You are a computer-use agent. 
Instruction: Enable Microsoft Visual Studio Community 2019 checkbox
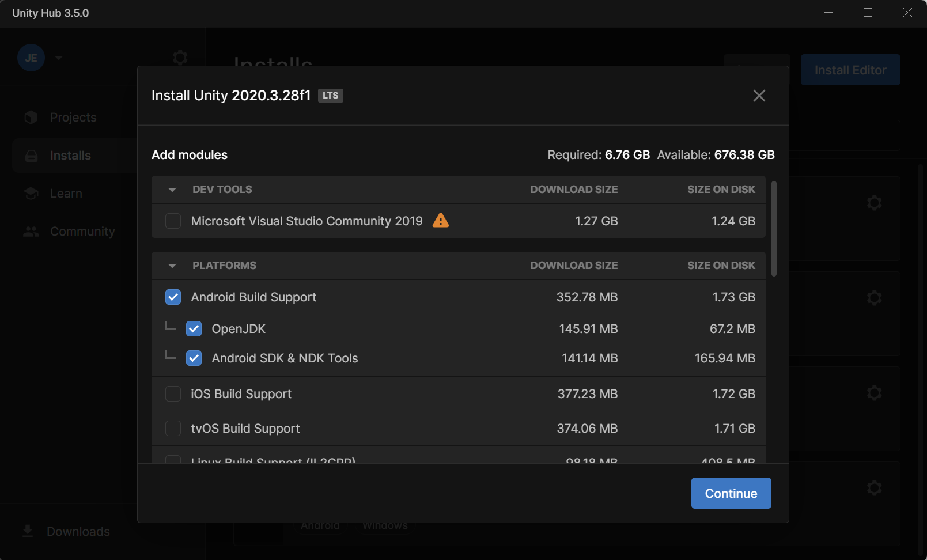[173, 221]
